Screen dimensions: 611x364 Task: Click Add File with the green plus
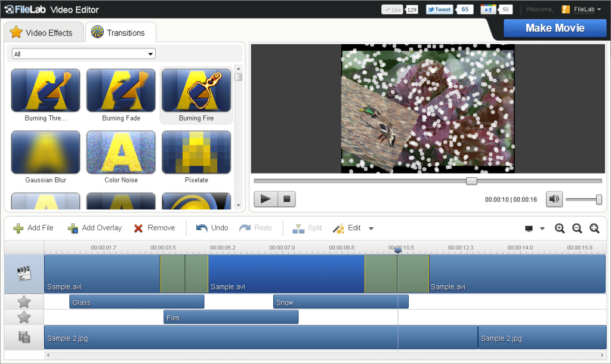pos(33,228)
